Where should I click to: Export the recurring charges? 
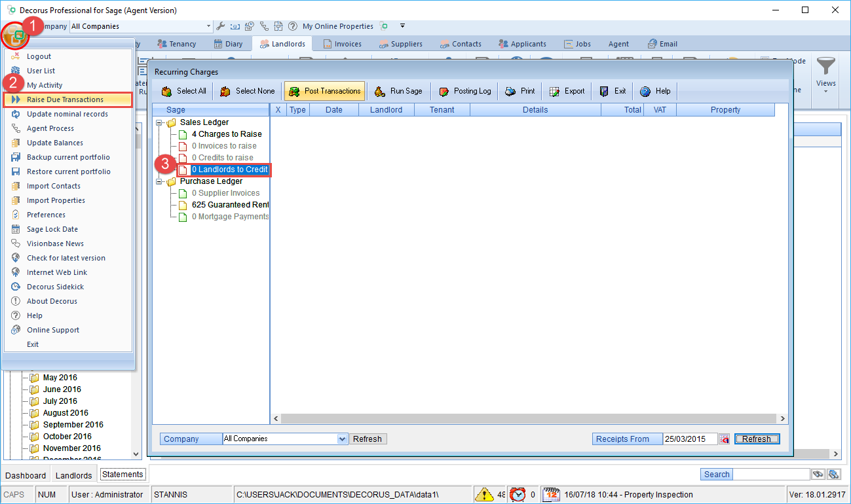click(x=567, y=91)
